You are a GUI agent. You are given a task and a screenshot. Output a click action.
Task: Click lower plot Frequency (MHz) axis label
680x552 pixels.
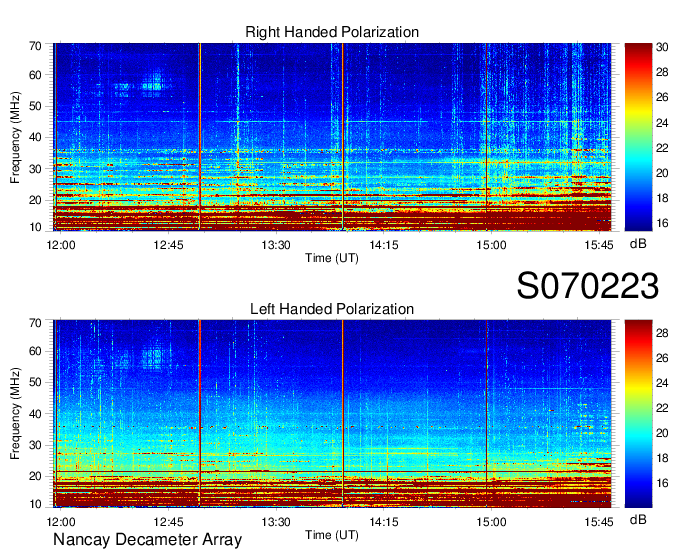pyautogui.click(x=15, y=414)
